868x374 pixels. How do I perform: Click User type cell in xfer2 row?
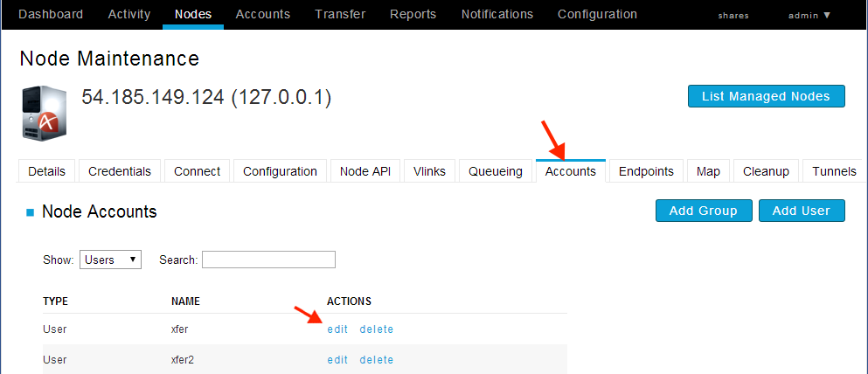(55, 360)
